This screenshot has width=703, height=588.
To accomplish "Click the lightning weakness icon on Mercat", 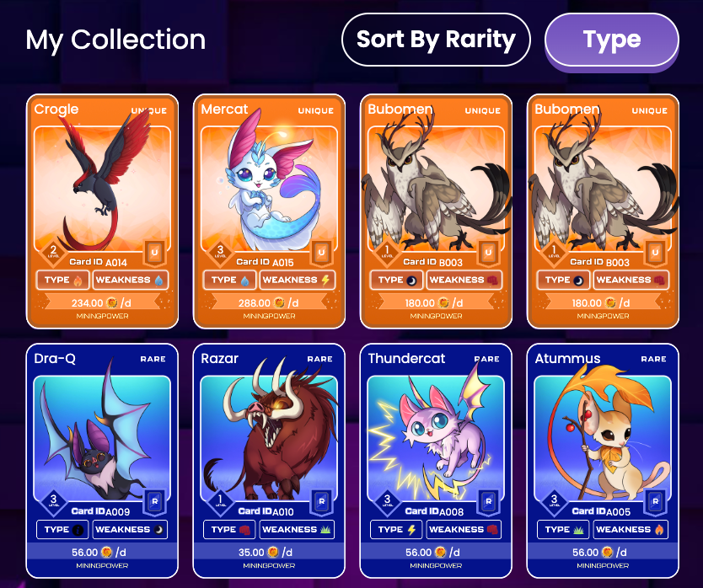I will 325,281.
